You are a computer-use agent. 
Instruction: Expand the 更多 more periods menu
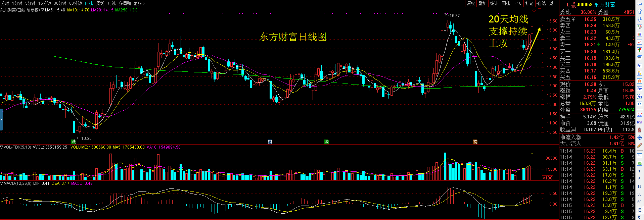pyautogui.click(x=139, y=3)
